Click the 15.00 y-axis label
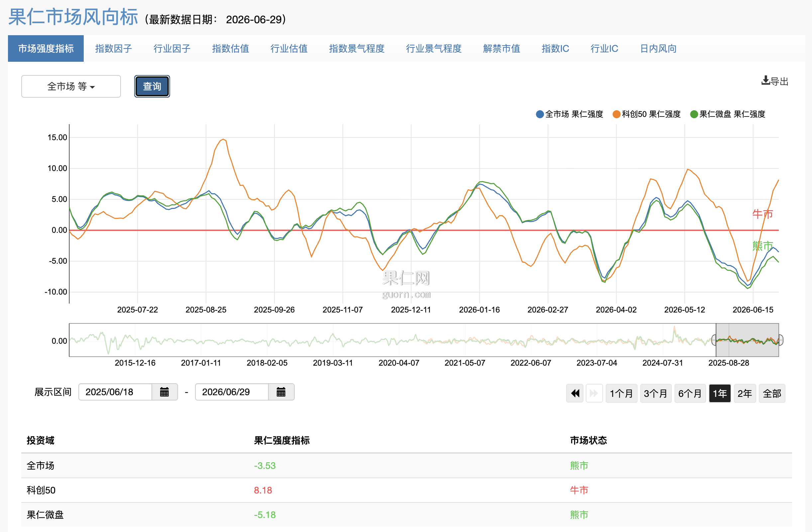Image resolution: width=812 pixels, height=532 pixels. point(57,137)
